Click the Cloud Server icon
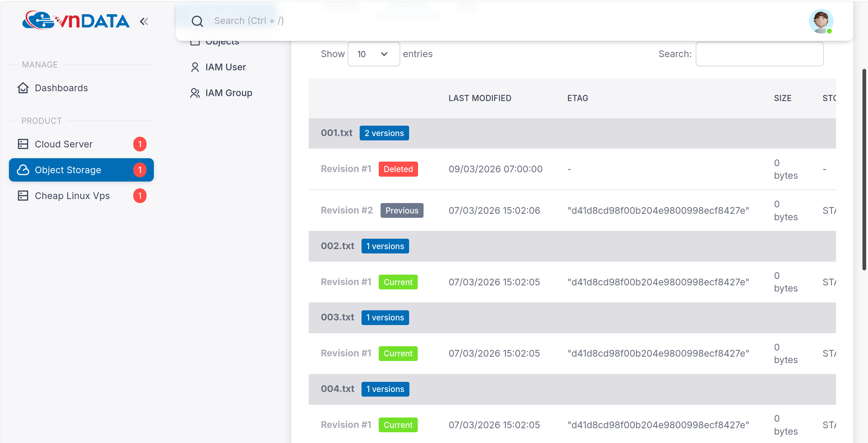The width and height of the screenshot is (868, 443). pos(23,144)
